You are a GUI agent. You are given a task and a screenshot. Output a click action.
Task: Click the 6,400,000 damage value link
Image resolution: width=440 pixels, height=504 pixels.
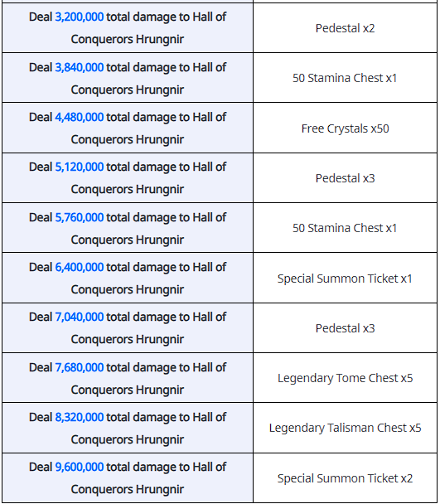pos(79,268)
